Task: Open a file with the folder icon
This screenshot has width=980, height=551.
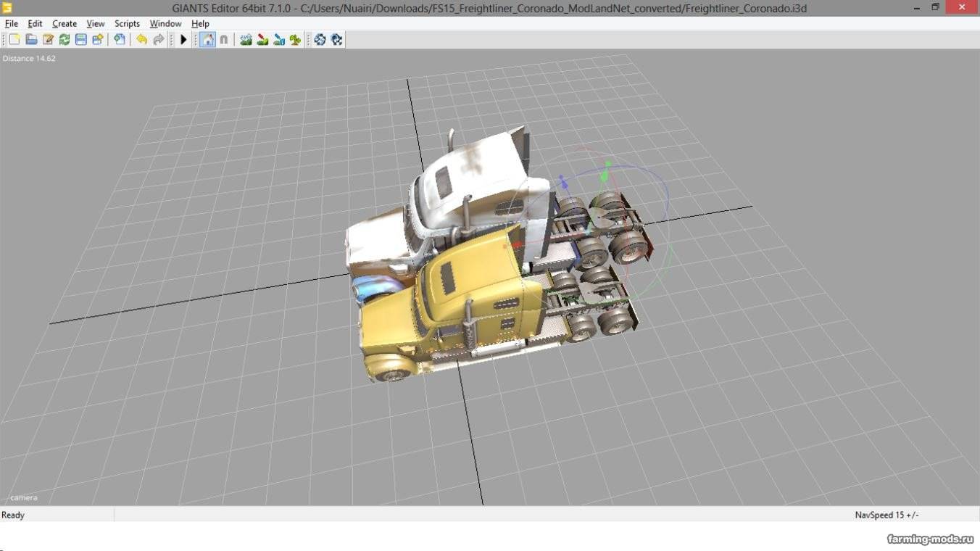Action: tap(31, 40)
